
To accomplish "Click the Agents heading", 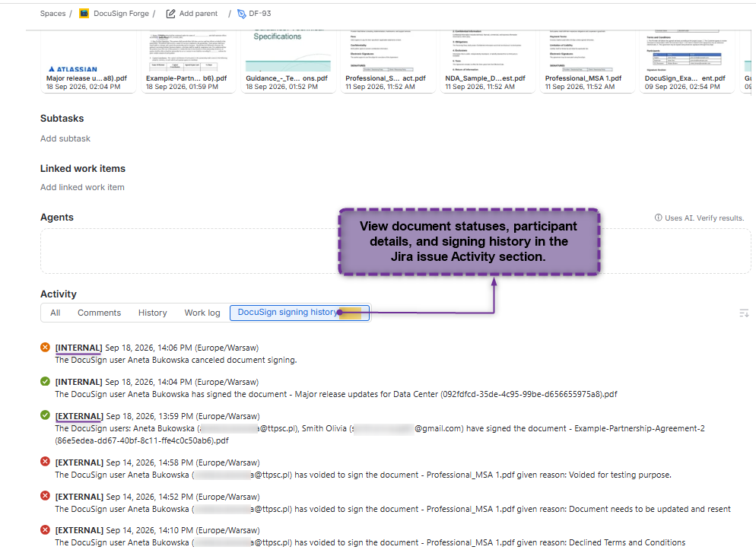I will coord(57,218).
